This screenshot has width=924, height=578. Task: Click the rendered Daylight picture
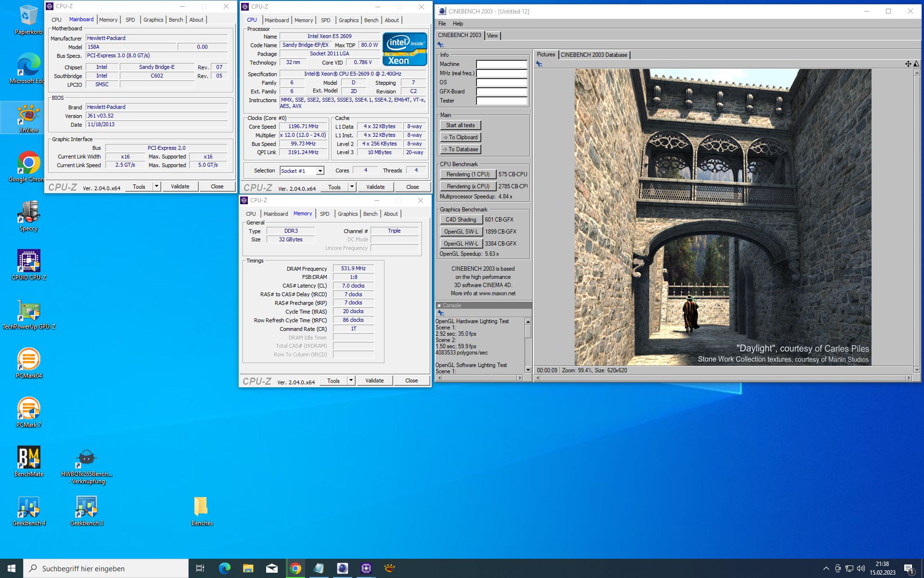723,217
